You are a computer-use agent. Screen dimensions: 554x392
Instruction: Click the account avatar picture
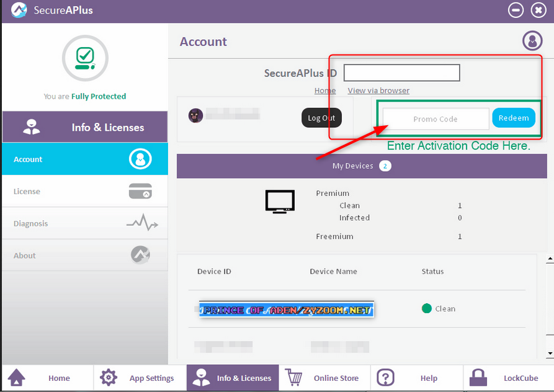196,115
